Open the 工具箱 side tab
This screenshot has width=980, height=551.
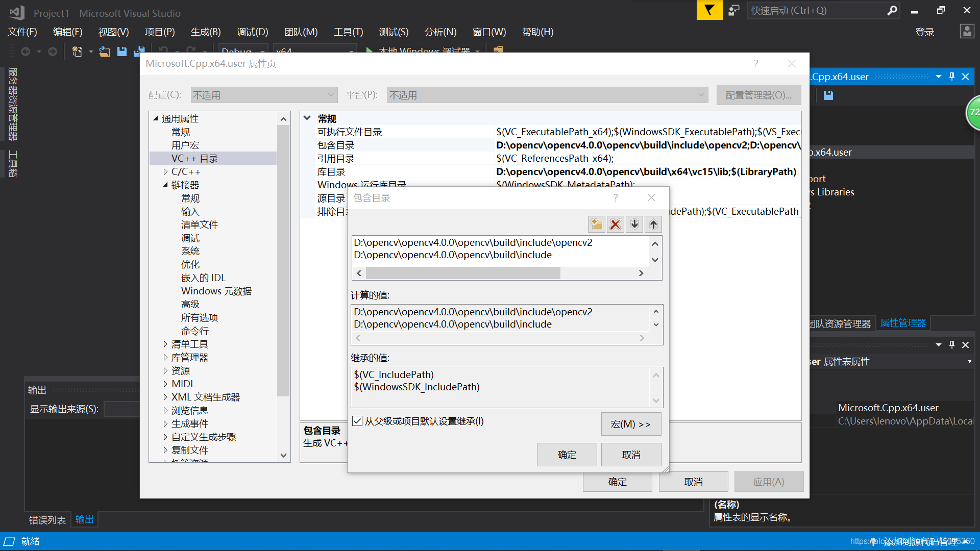pos(13,164)
